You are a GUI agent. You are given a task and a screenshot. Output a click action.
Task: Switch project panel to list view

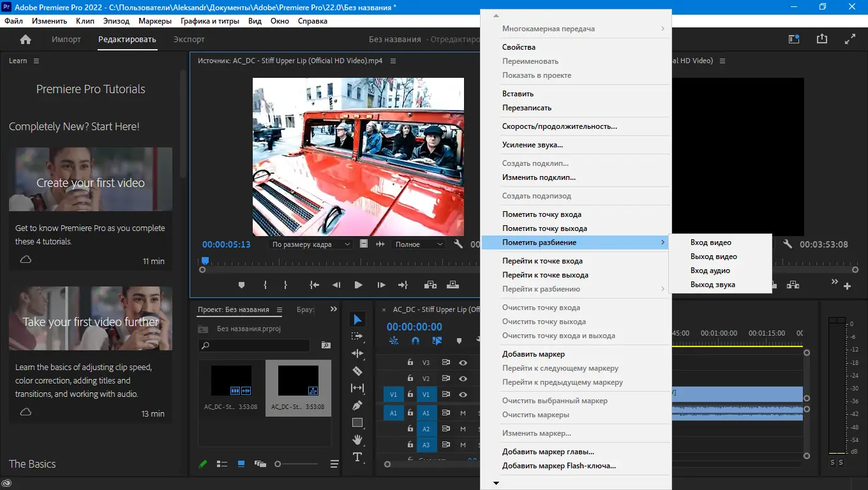tap(222, 464)
